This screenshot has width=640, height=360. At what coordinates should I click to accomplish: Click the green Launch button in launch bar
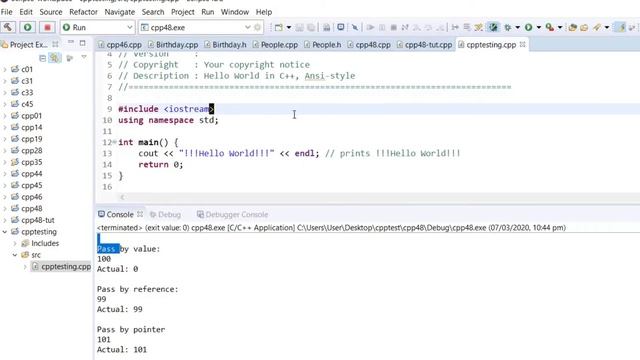pos(27,27)
